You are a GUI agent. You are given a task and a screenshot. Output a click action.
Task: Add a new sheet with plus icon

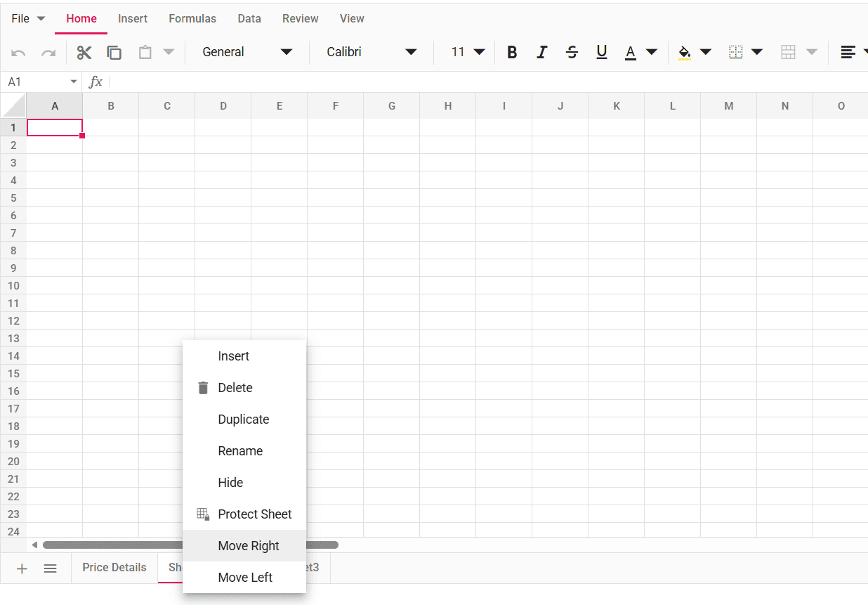coord(22,568)
